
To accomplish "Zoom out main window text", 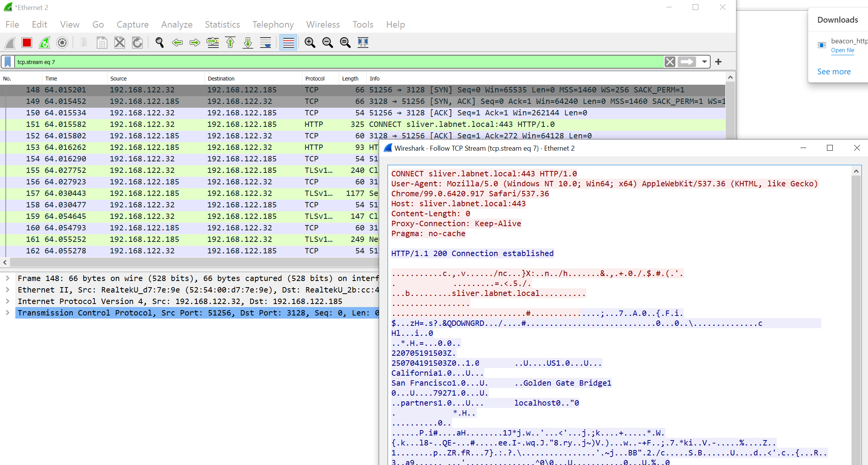I will tap(328, 43).
